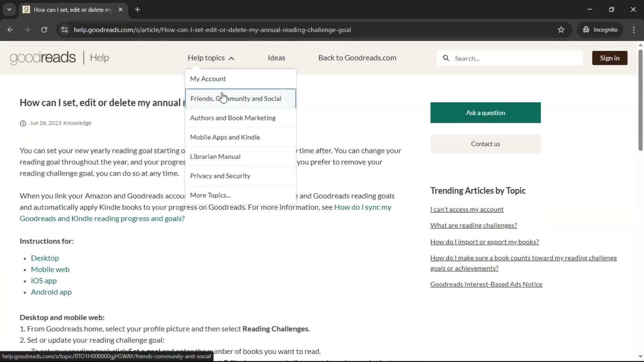Collapse the Help topics dropdown
Viewport: 644px width, 362px height.
tap(211, 58)
